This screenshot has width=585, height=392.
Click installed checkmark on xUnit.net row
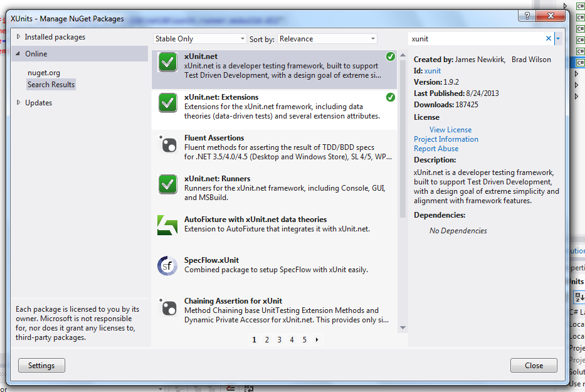click(390, 56)
